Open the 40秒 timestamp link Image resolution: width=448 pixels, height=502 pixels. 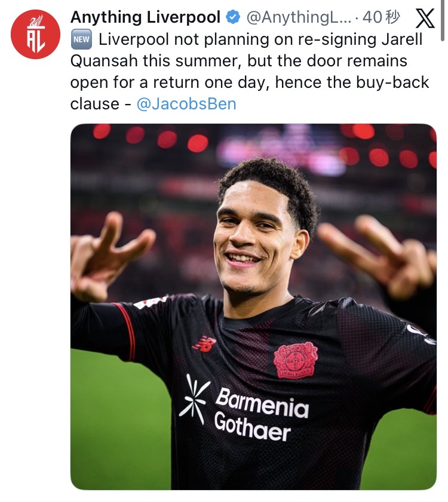(x=381, y=17)
